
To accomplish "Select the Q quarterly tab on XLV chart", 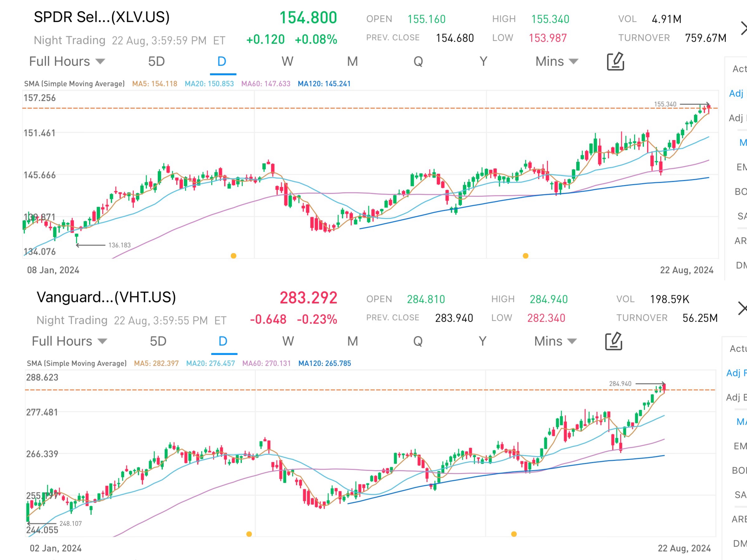I will tap(418, 61).
